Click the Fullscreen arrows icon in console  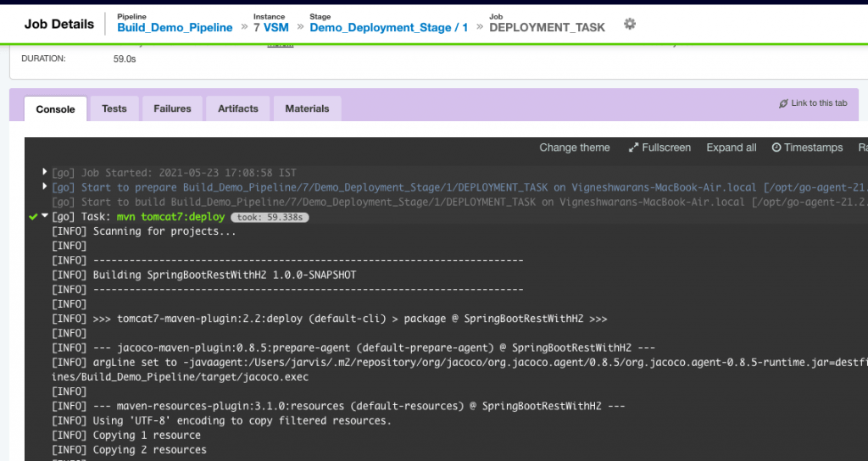point(633,147)
